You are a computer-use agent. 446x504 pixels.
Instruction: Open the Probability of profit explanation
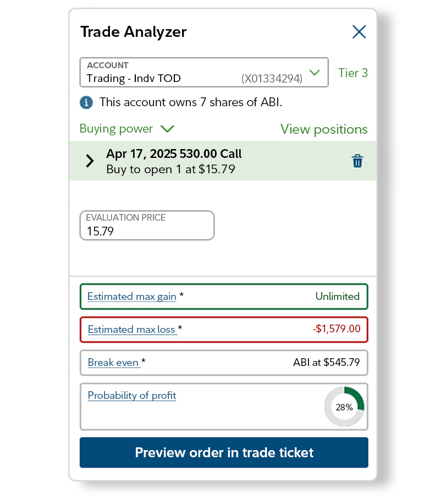pos(131,396)
